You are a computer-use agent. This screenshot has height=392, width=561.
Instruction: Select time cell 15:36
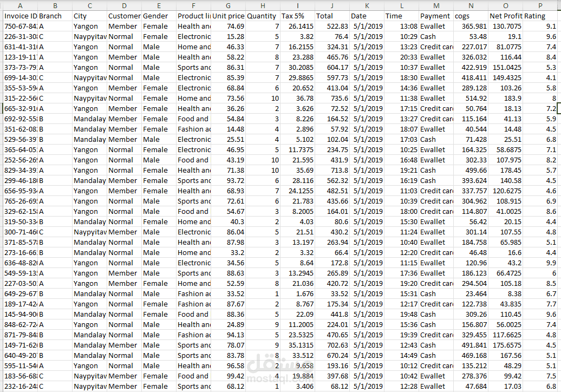401,325
